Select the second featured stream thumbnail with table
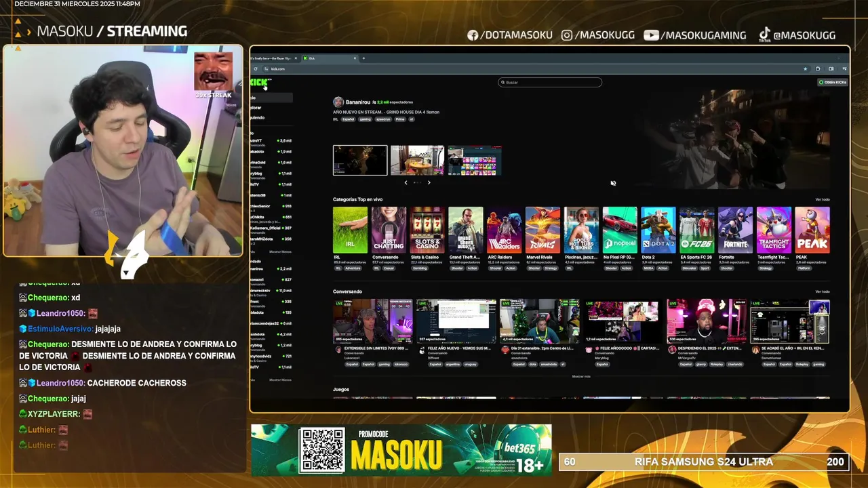Image resolution: width=868 pixels, height=488 pixels. [x=417, y=161]
